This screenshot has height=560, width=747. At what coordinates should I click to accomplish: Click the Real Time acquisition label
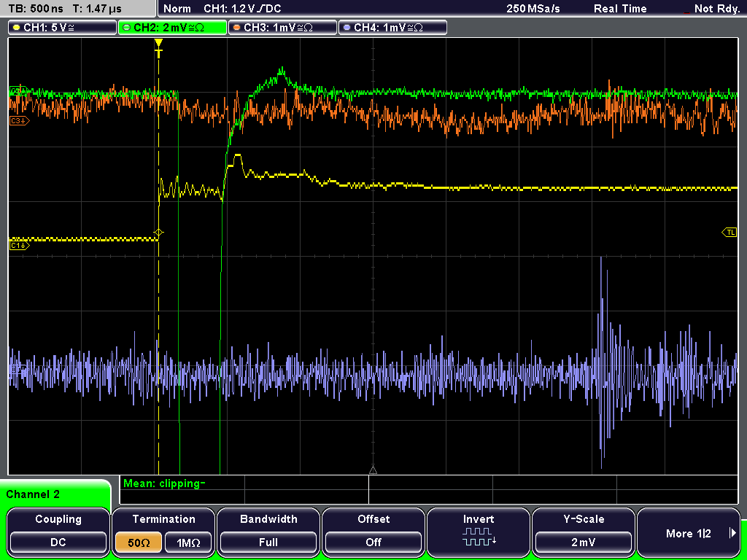point(620,9)
